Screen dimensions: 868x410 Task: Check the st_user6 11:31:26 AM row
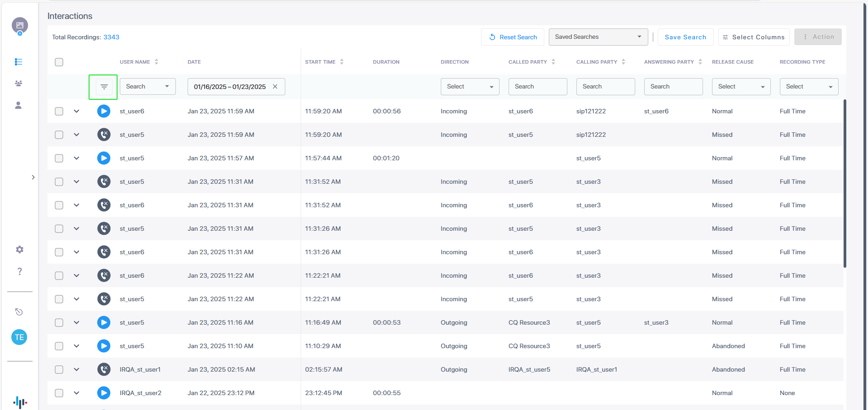(x=59, y=252)
